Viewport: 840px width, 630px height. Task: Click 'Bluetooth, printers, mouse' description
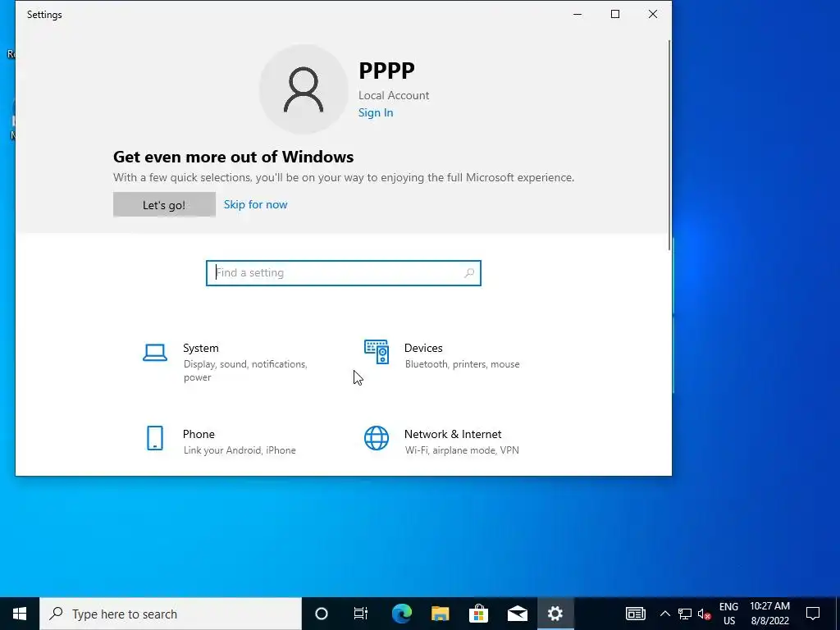pyautogui.click(x=462, y=364)
